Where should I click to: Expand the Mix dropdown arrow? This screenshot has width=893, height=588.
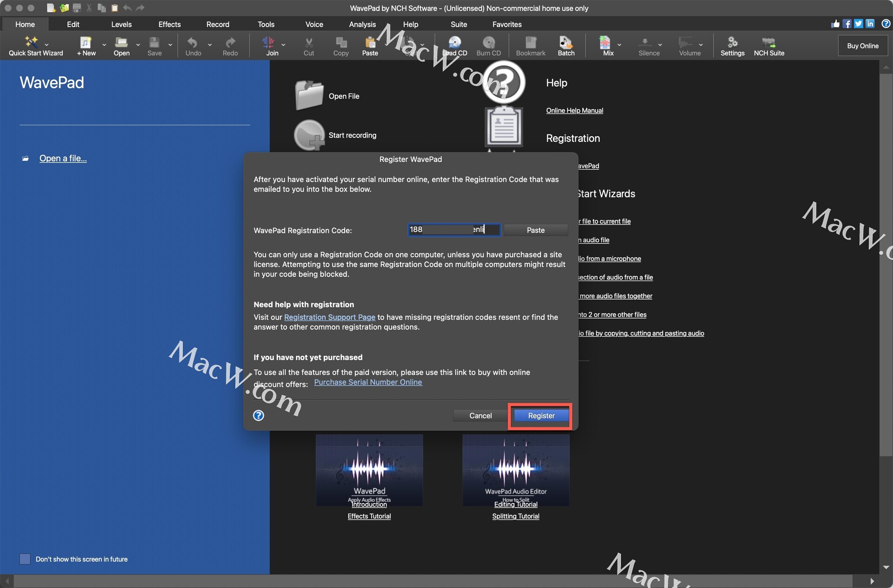pos(620,45)
